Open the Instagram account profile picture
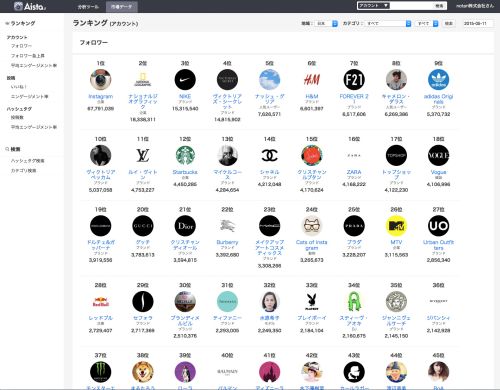Viewport: 500px width, 390px height. (100, 80)
